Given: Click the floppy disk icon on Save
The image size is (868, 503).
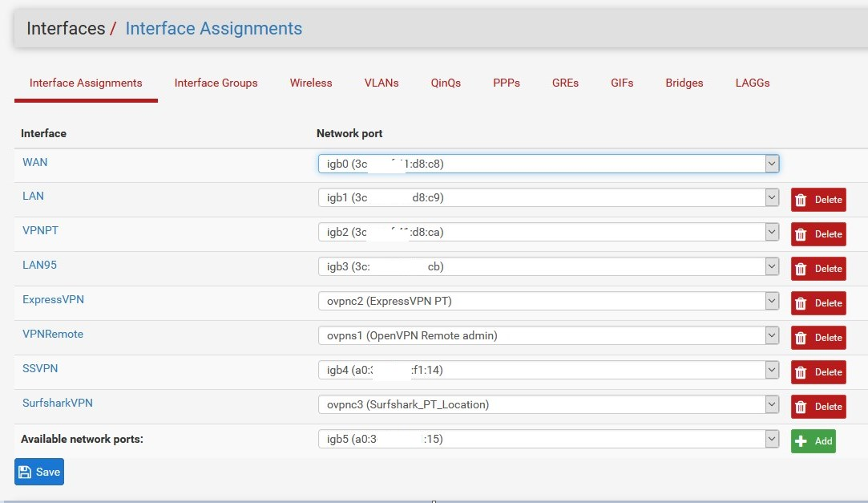Looking at the screenshot, I should 25,472.
